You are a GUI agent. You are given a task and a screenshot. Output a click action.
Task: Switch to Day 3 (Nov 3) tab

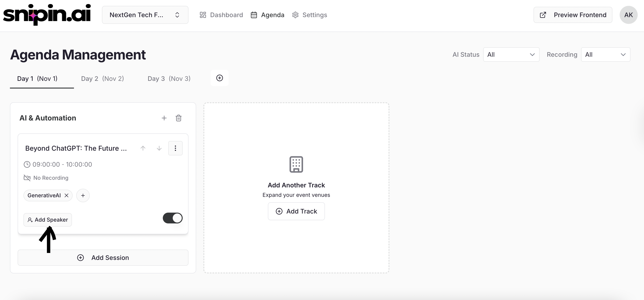(x=169, y=79)
